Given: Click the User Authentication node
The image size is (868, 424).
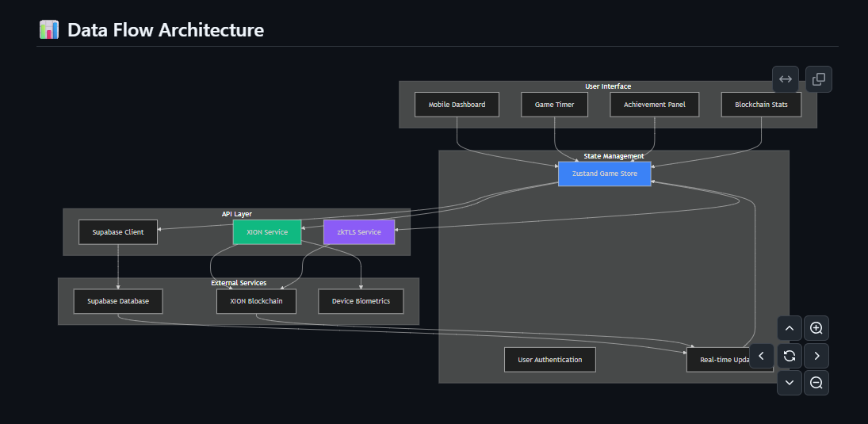Looking at the screenshot, I should (549, 360).
